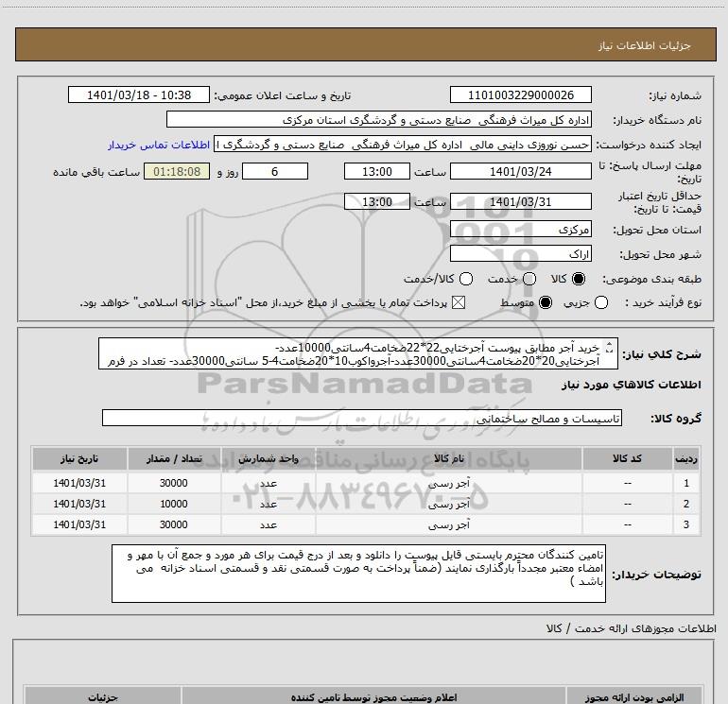Click the description box scroll arrows
This screenshot has height=704, width=728.
tap(610, 347)
